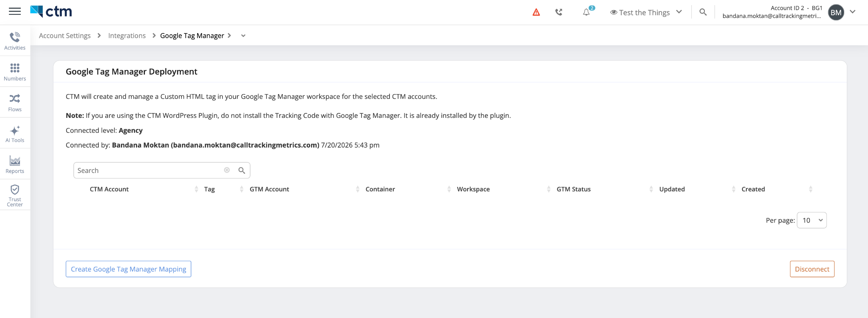868x318 pixels.
Task: Open Trust Center in sidebar
Action: (15, 195)
